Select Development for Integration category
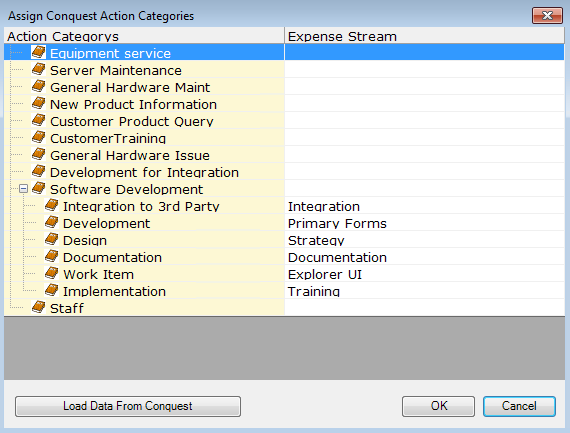 pyautogui.click(x=144, y=172)
